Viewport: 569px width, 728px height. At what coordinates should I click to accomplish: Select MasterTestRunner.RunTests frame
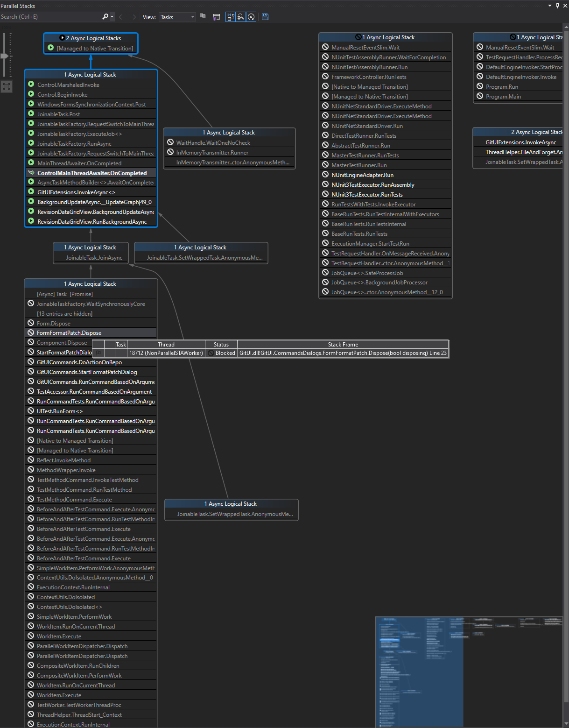click(386, 155)
